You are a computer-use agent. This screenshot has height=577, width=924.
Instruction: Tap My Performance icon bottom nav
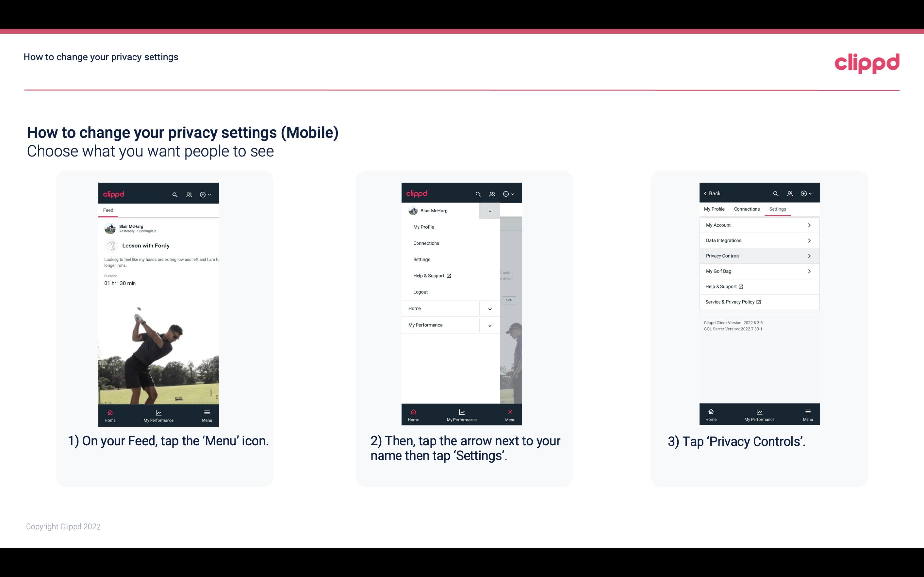[x=159, y=414]
